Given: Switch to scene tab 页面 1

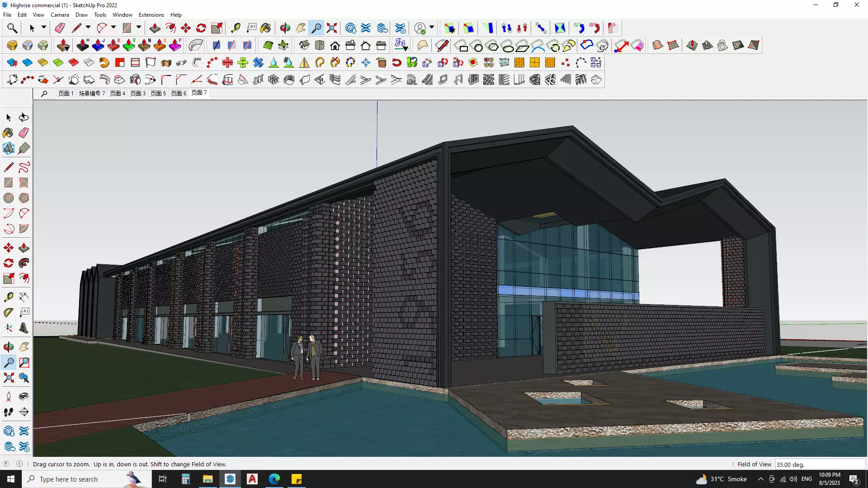Looking at the screenshot, I should pos(66,94).
